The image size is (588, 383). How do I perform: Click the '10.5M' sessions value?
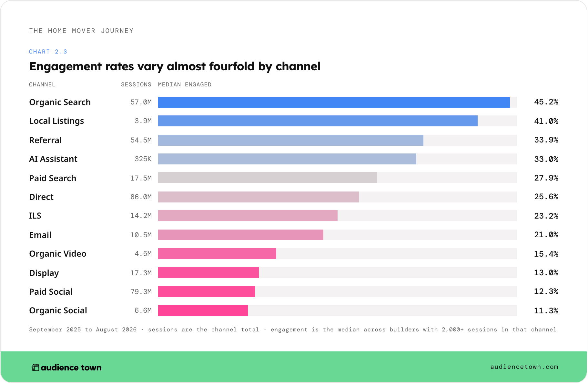point(141,235)
